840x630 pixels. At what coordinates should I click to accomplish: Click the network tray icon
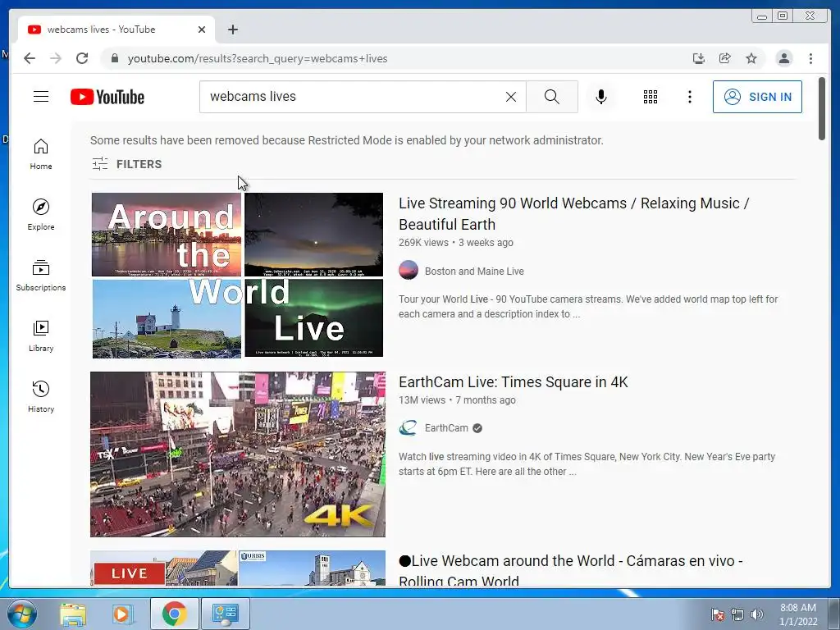(737, 614)
